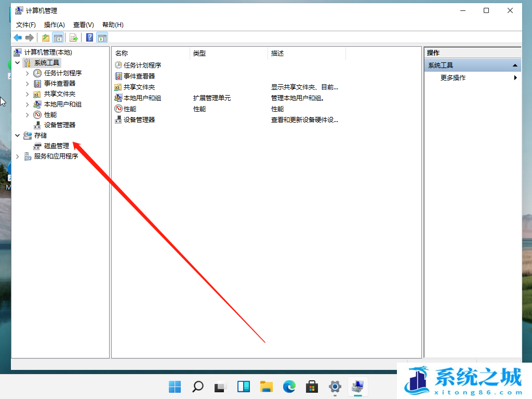Click the Forward arrow toolbar icon
This screenshot has height=399, width=532.
click(x=30, y=37)
